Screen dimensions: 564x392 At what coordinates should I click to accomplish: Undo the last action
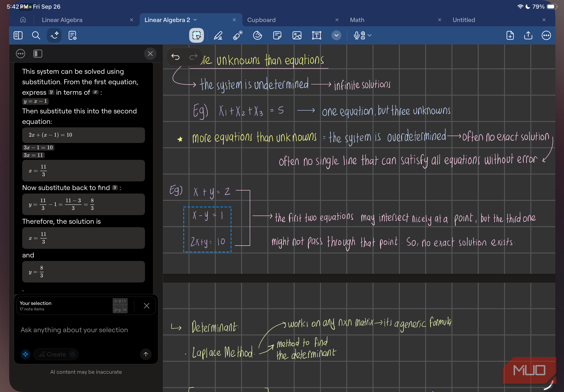point(175,57)
